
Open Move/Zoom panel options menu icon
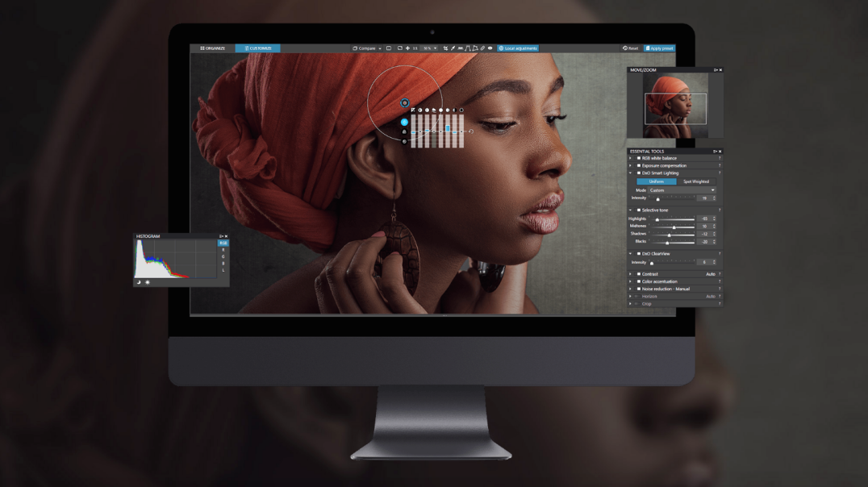click(716, 70)
